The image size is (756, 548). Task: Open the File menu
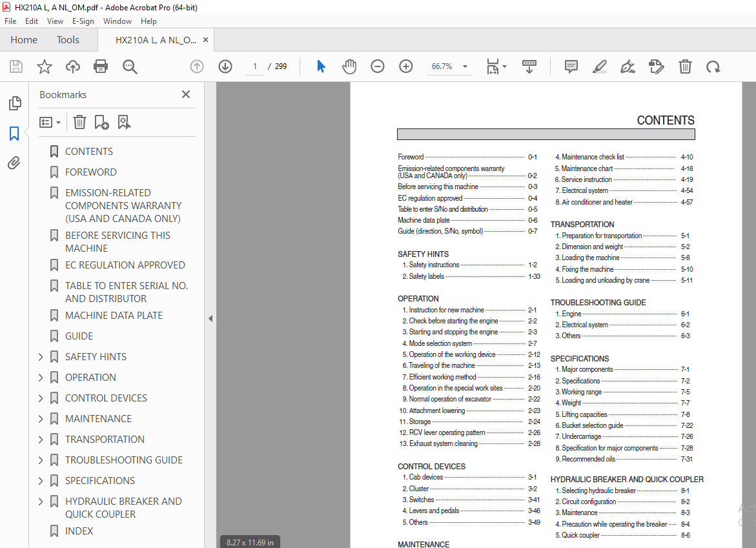[x=10, y=21]
